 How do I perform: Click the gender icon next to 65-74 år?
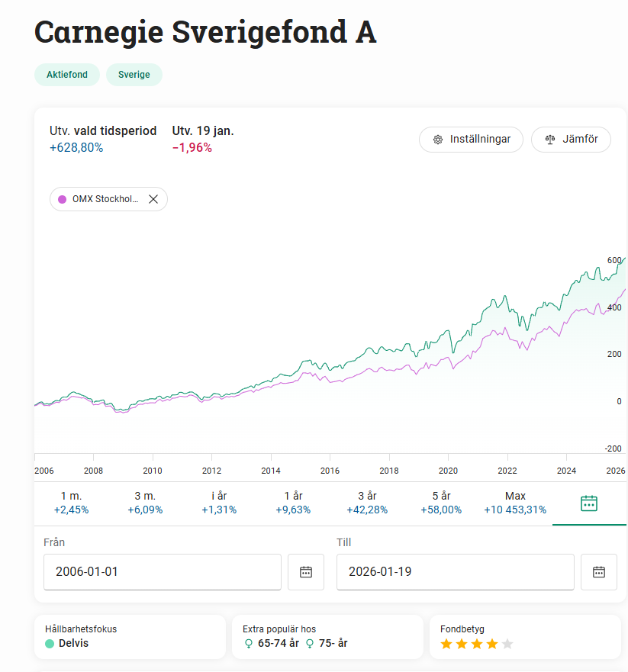click(x=248, y=645)
